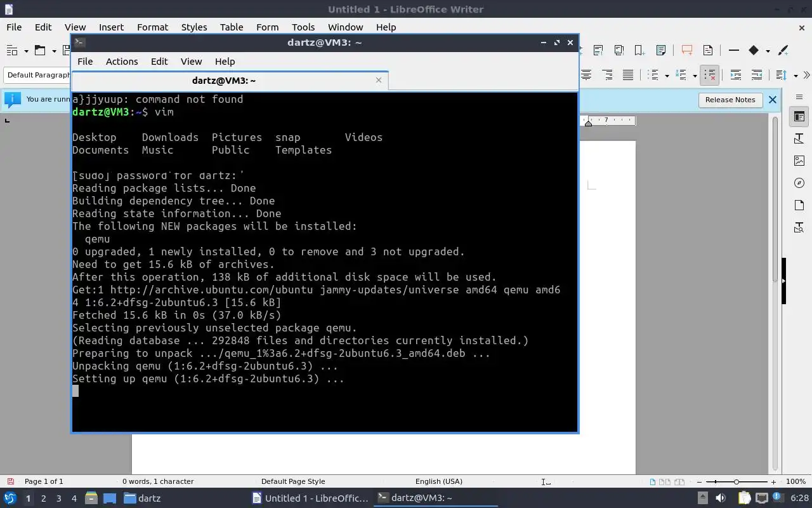
Task: Open Writer Insert menu
Action: [x=111, y=27]
